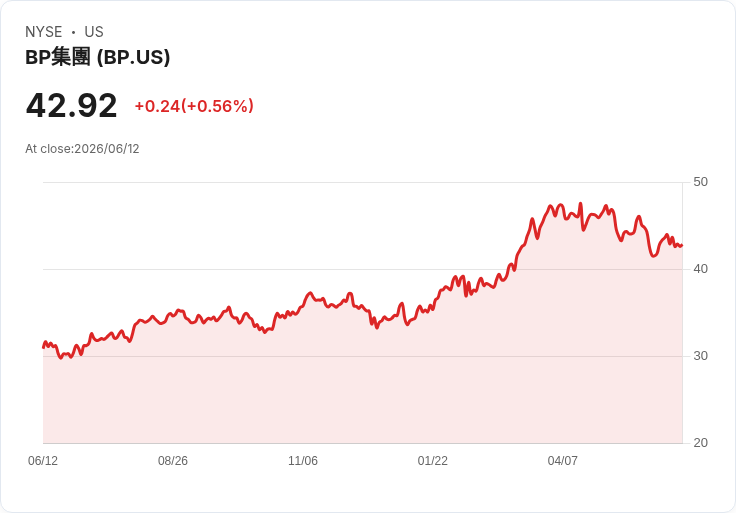This screenshot has width=736, height=513.
Task: Click the 50 price axis label
Action: 700,182
